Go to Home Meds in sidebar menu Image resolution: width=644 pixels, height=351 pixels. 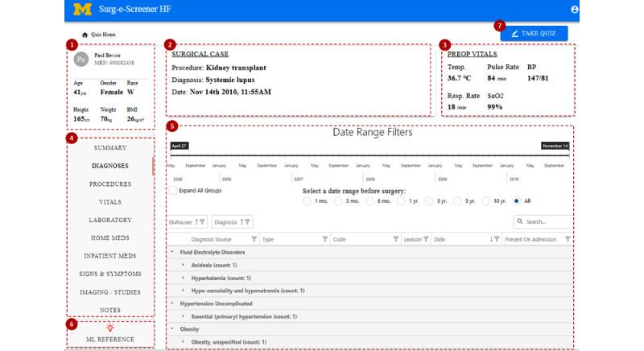pos(110,237)
